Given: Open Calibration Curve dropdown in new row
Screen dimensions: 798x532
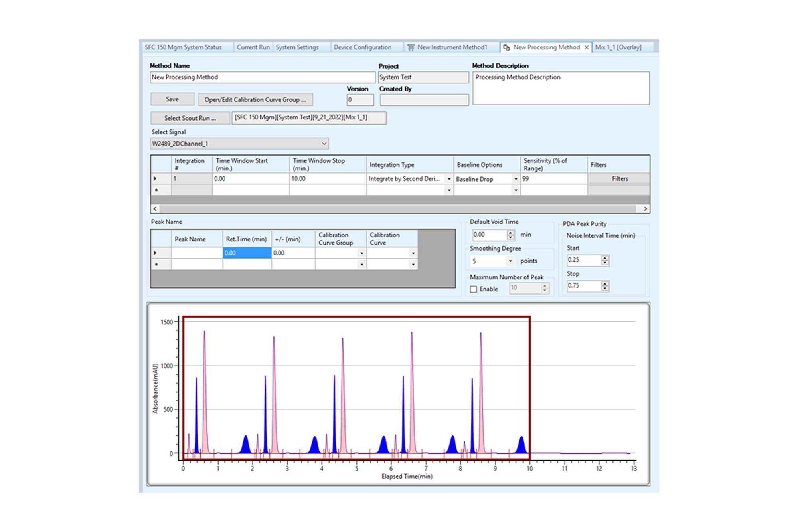Looking at the screenshot, I should pyautogui.click(x=413, y=264).
